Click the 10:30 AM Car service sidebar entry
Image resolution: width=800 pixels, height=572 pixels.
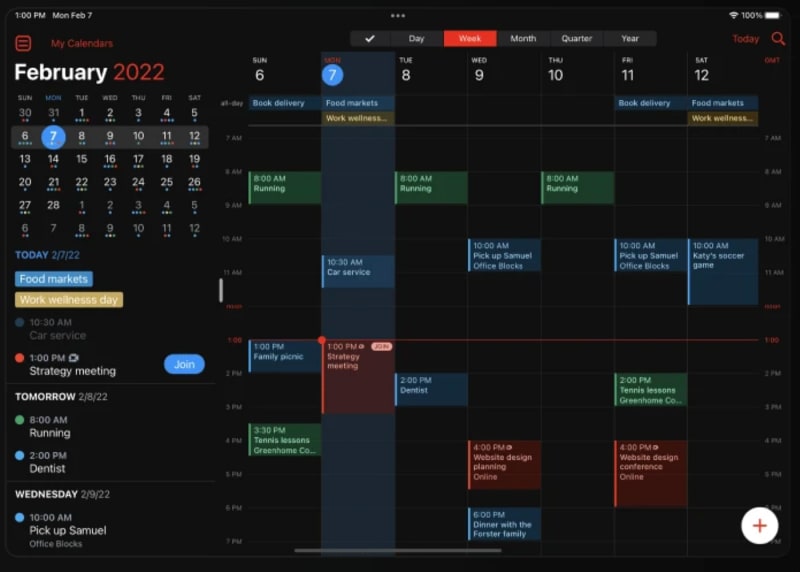point(57,329)
